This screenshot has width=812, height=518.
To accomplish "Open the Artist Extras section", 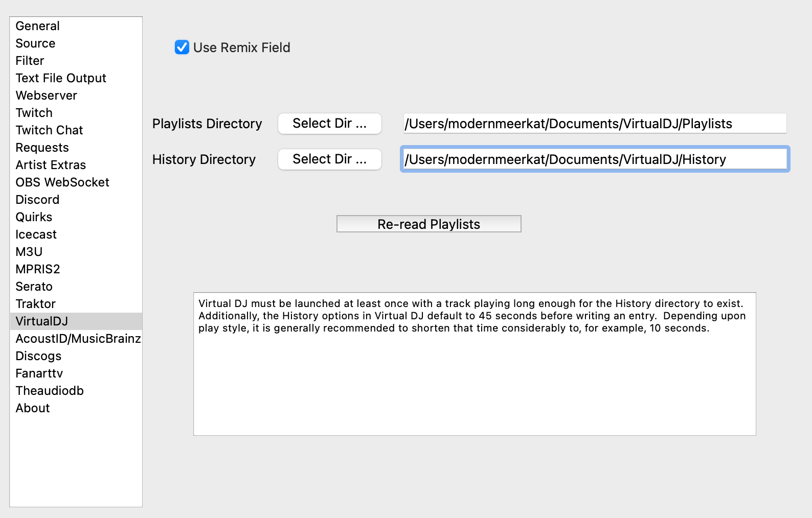I will coord(51,165).
